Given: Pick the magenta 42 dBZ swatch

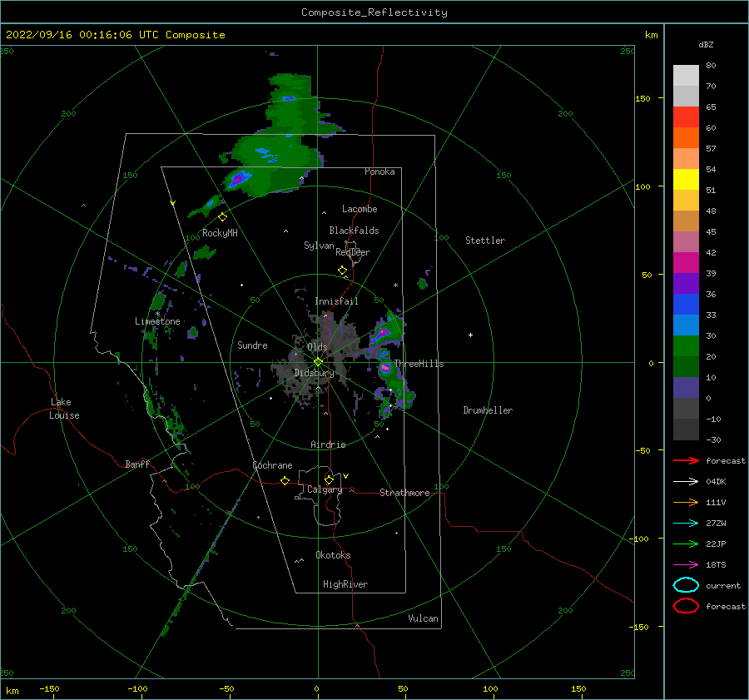Looking at the screenshot, I should [686, 262].
